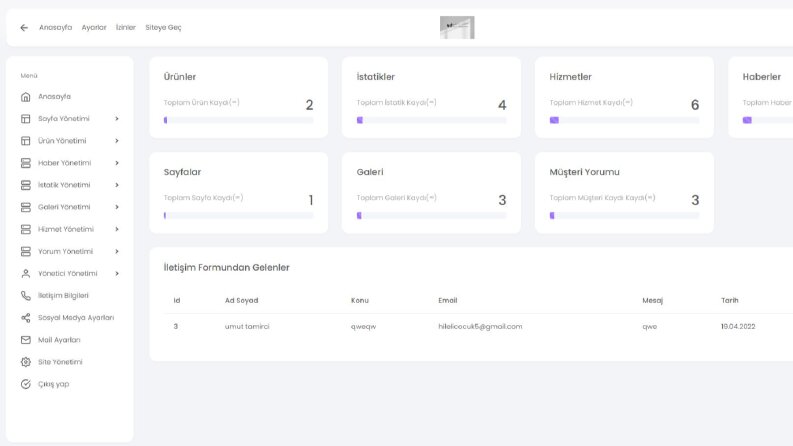Open İletişim Bilgileri page
This screenshot has width=793, height=446.
tap(63, 296)
